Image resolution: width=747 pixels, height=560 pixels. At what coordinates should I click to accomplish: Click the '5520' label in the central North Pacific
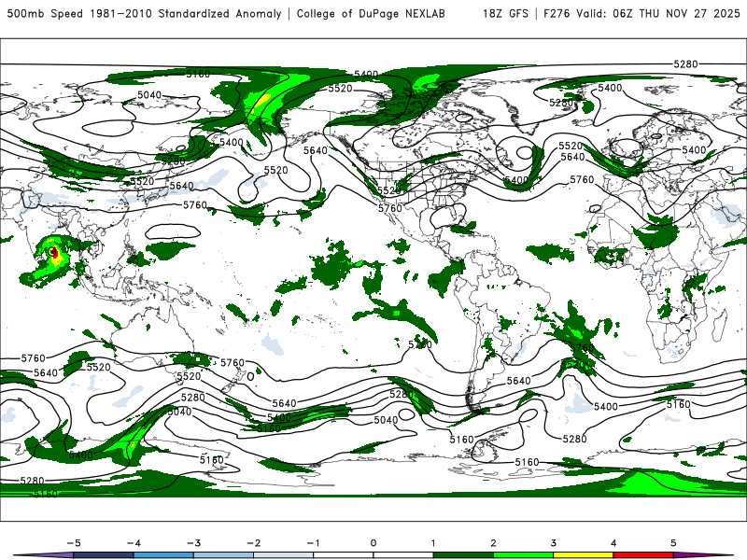click(275, 170)
